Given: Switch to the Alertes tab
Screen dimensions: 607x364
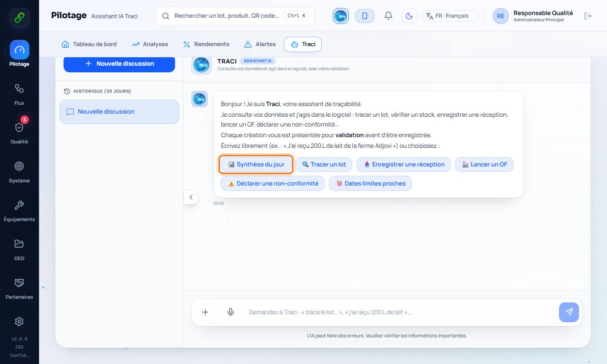Looking at the screenshot, I should tap(260, 44).
